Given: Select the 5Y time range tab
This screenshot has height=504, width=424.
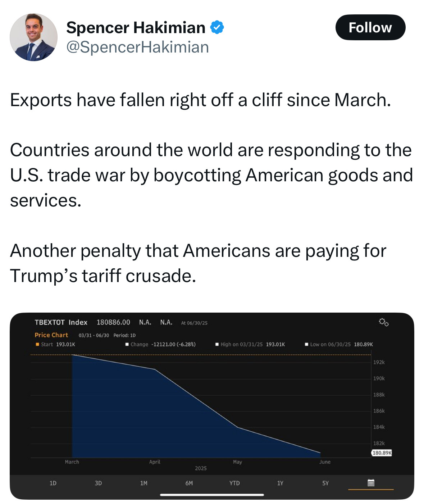Looking at the screenshot, I should click(x=325, y=483).
